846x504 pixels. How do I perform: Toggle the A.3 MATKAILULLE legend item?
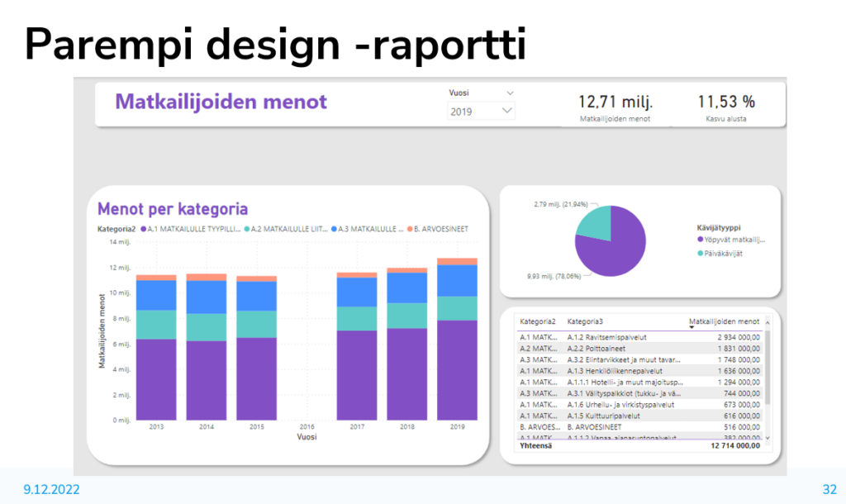click(368, 229)
